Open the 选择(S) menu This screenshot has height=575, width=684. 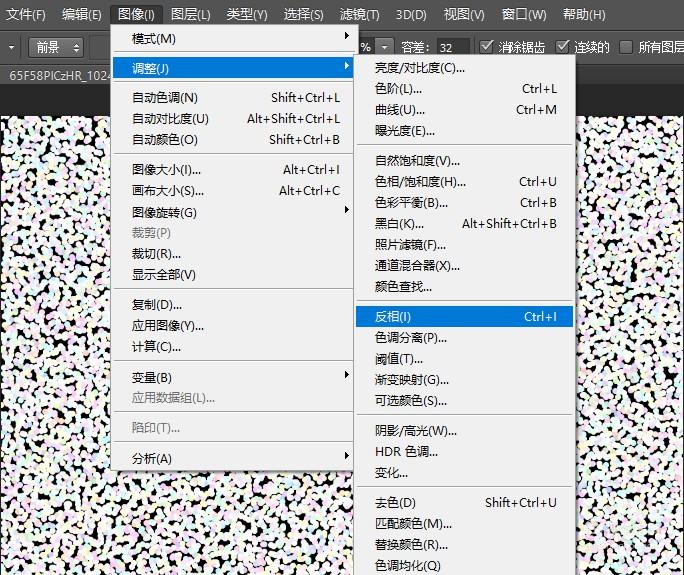pyautogui.click(x=304, y=14)
